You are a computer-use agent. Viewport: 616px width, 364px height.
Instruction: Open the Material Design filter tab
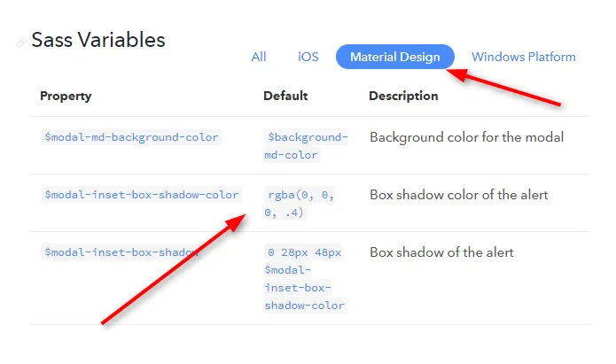coord(394,57)
